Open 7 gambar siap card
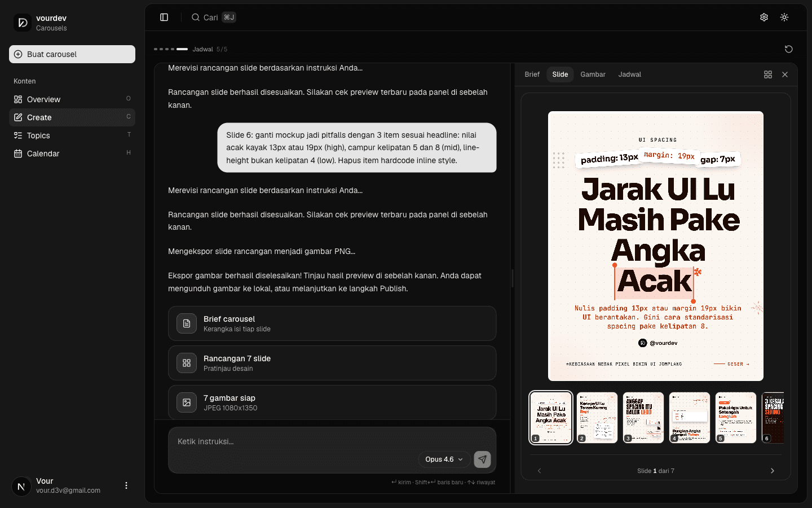The height and width of the screenshot is (508, 812). pos(332,402)
